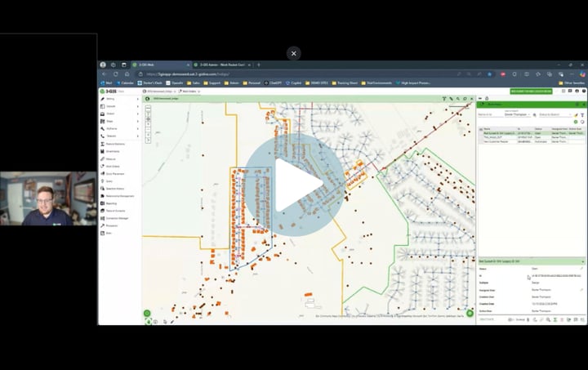The width and height of the screenshot is (588, 370).
Task: Go to the browser home page icon
Action: 127,74
